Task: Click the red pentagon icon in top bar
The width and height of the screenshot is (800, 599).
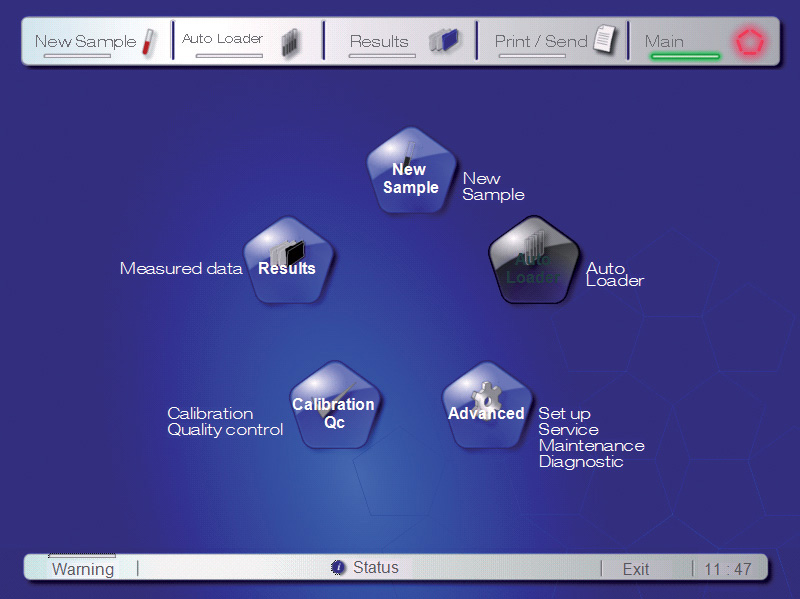Action: pos(749,42)
